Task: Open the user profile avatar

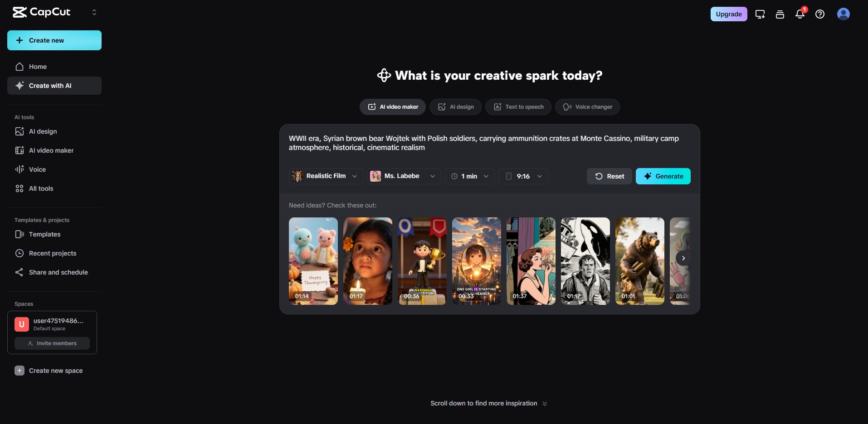Action: click(843, 14)
